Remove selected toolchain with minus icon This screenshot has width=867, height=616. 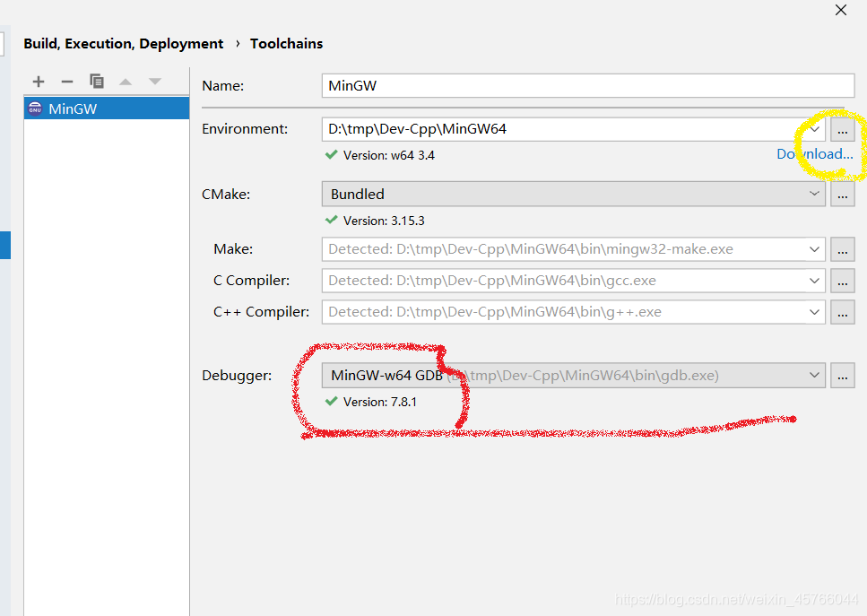pyautogui.click(x=67, y=82)
